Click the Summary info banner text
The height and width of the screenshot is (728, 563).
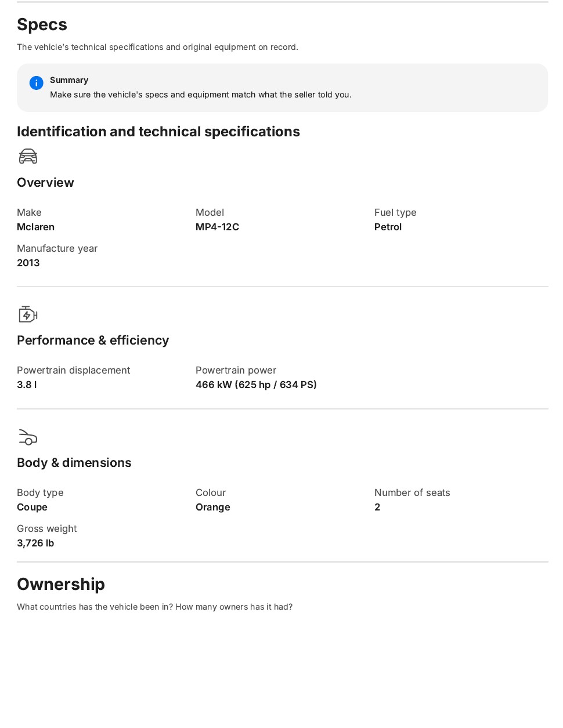(x=201, y=95)
